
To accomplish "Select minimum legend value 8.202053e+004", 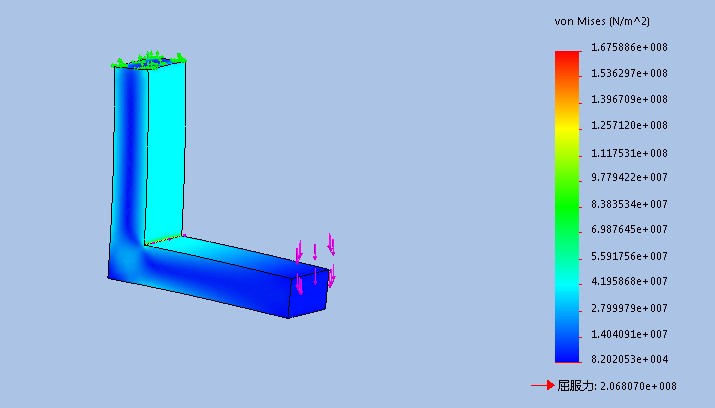I will point(629,359).
